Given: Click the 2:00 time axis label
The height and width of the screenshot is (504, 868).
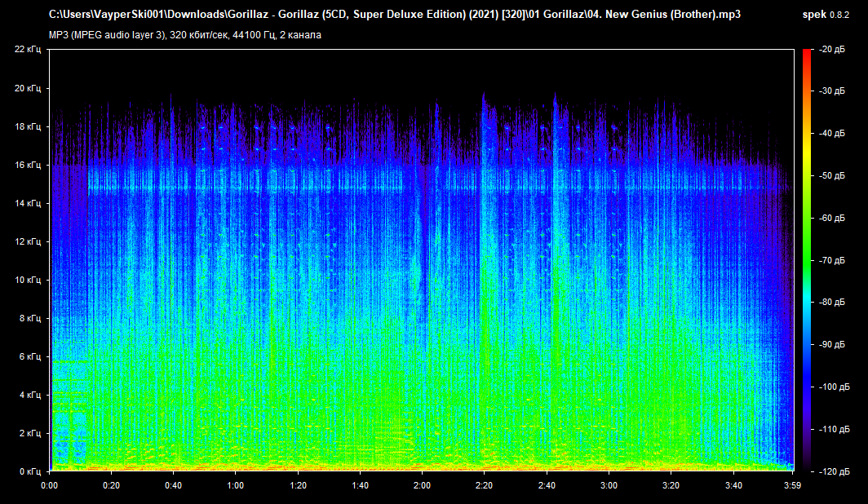Looking at the screenshot, I should tap(422, 484).
